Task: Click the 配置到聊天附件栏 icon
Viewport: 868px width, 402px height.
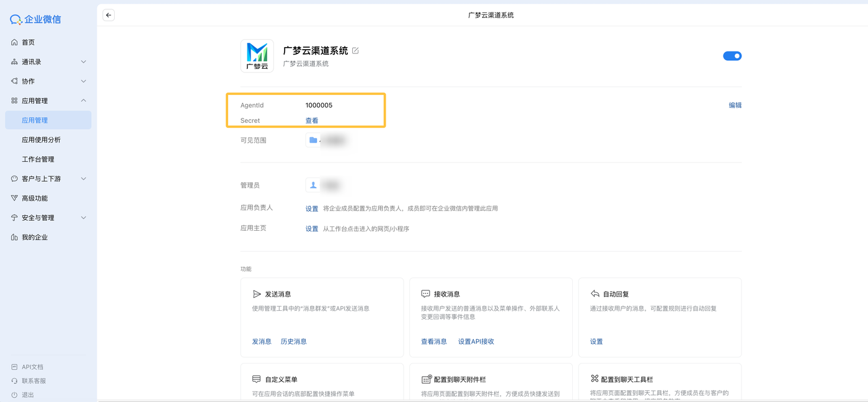Action: point(426,379)
